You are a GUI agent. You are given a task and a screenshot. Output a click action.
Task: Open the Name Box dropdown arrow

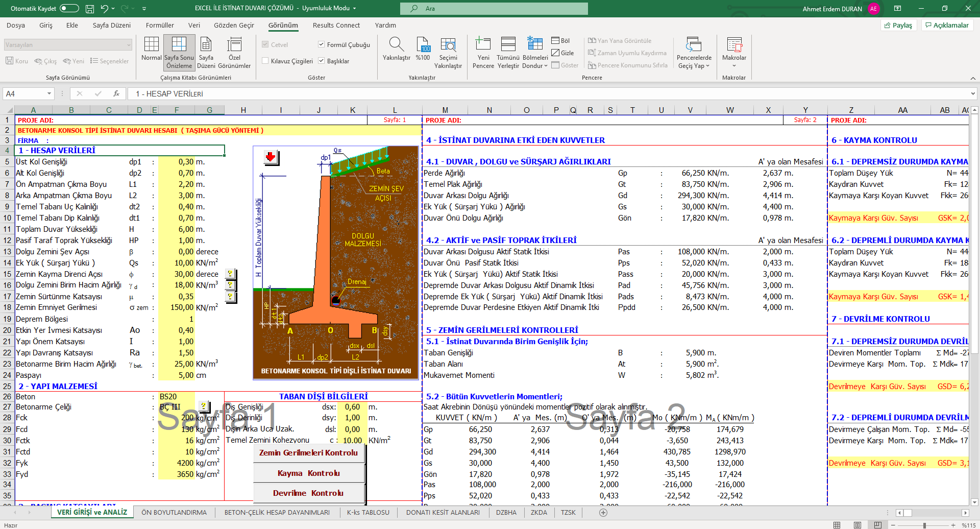[x=49, y=94]
